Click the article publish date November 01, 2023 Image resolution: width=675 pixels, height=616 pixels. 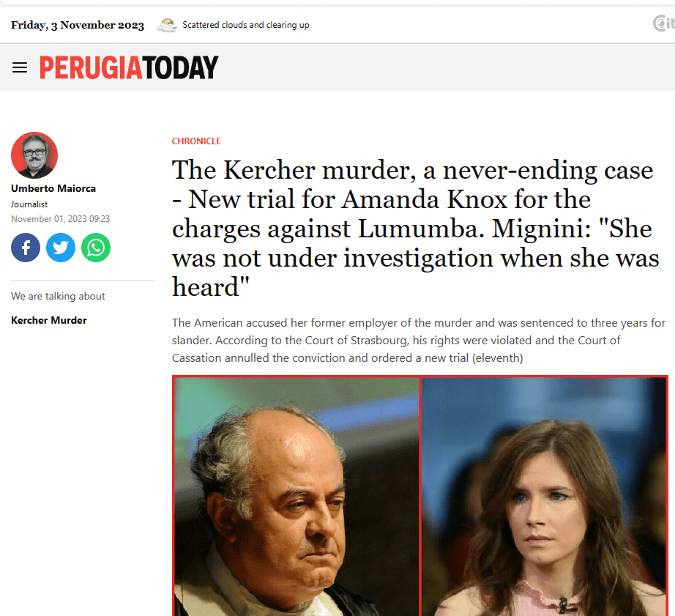click(x=61, y=219)
